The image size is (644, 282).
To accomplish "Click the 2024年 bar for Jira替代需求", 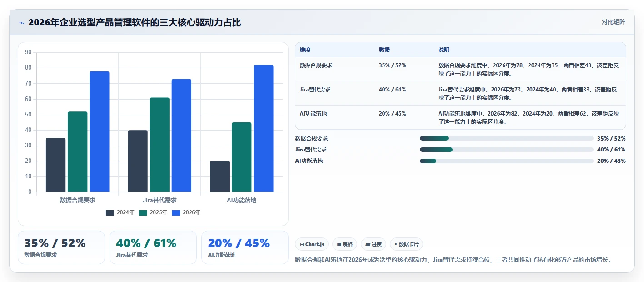I will tap(138, 161).
